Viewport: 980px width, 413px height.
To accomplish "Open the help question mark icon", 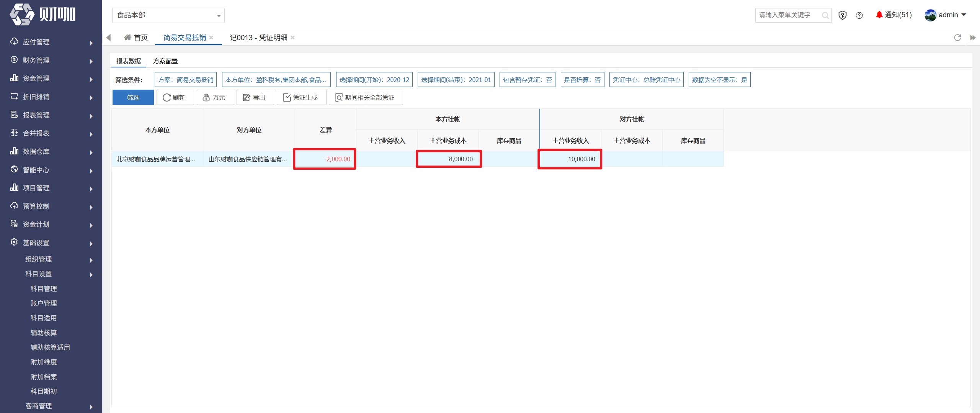I will [859, 15].
